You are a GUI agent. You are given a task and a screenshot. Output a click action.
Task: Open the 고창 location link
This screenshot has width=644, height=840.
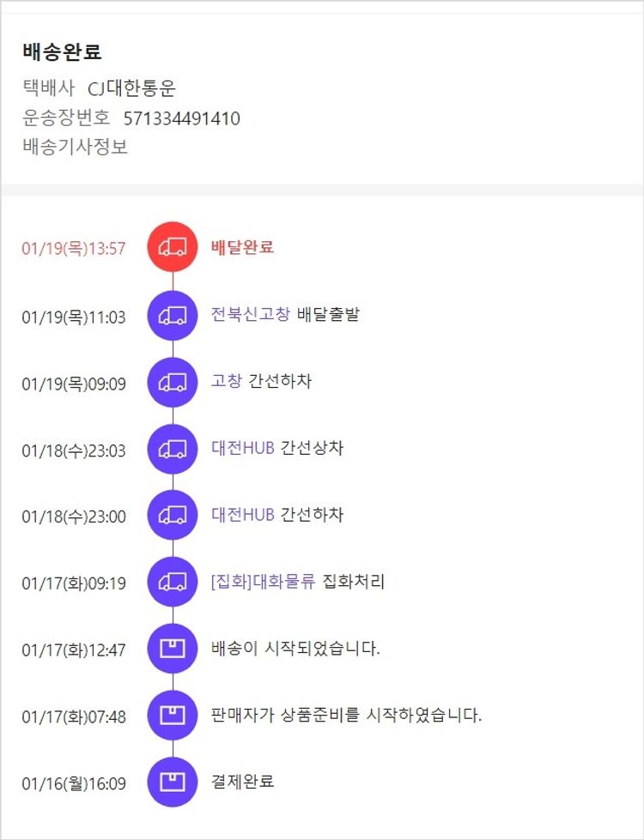click(226, 381)
